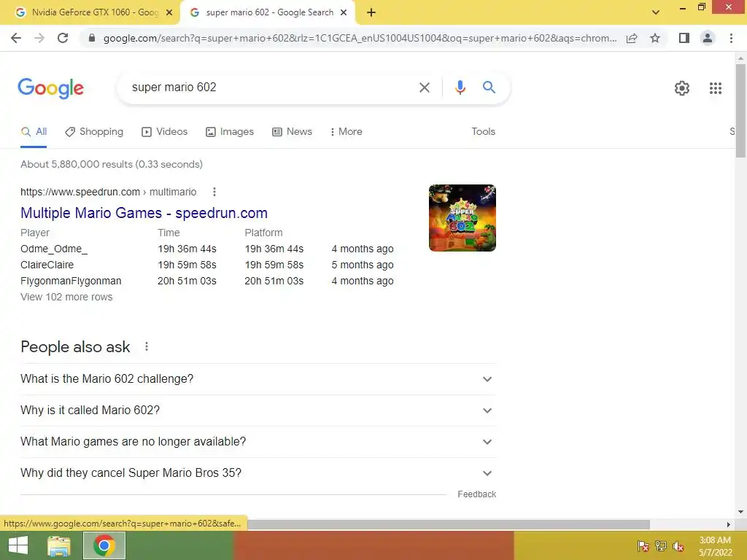Open a new browser tab
747x560 pixels.
pyautogui.click(x=371, y=13)
